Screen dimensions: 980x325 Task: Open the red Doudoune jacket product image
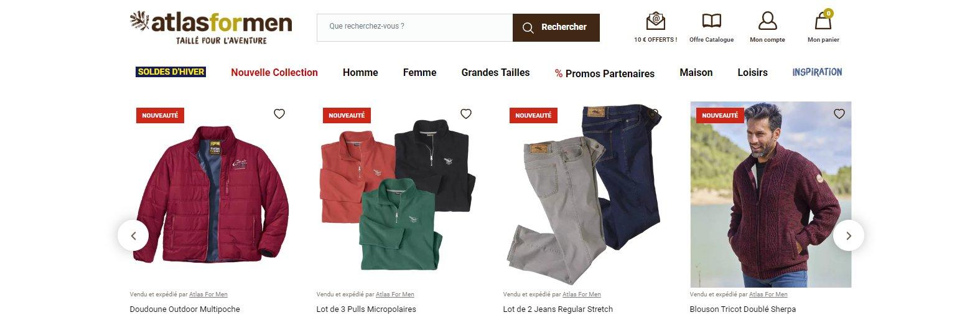(x=211, y=194)
